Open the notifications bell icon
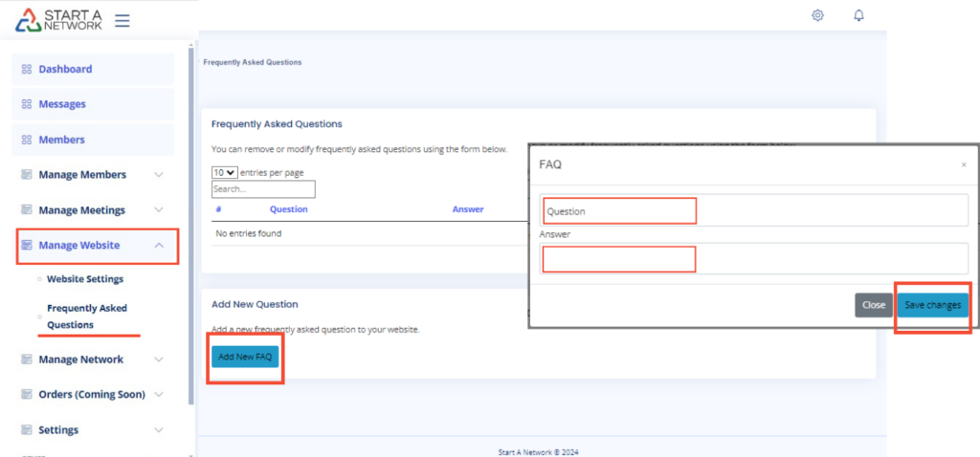 (858, 15)
